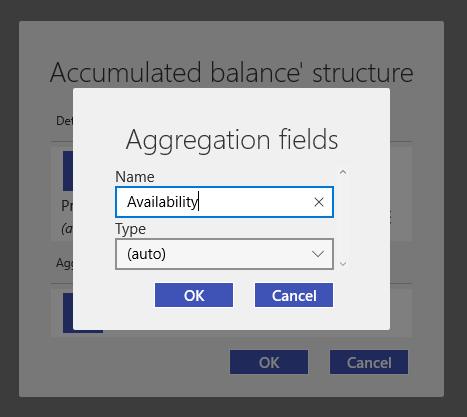Select the partially hidden Agg section label

click(x=64, y=263)
